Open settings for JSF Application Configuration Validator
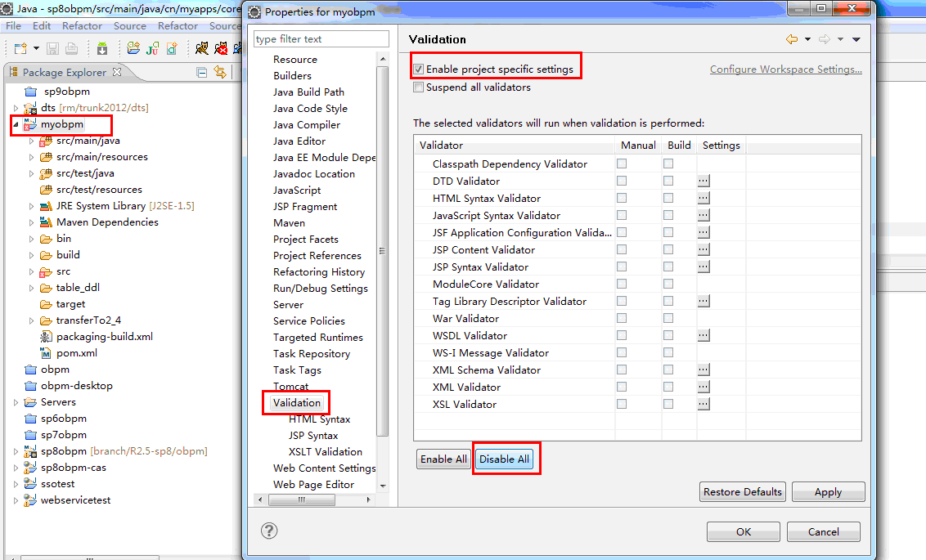 coord(703,232)
